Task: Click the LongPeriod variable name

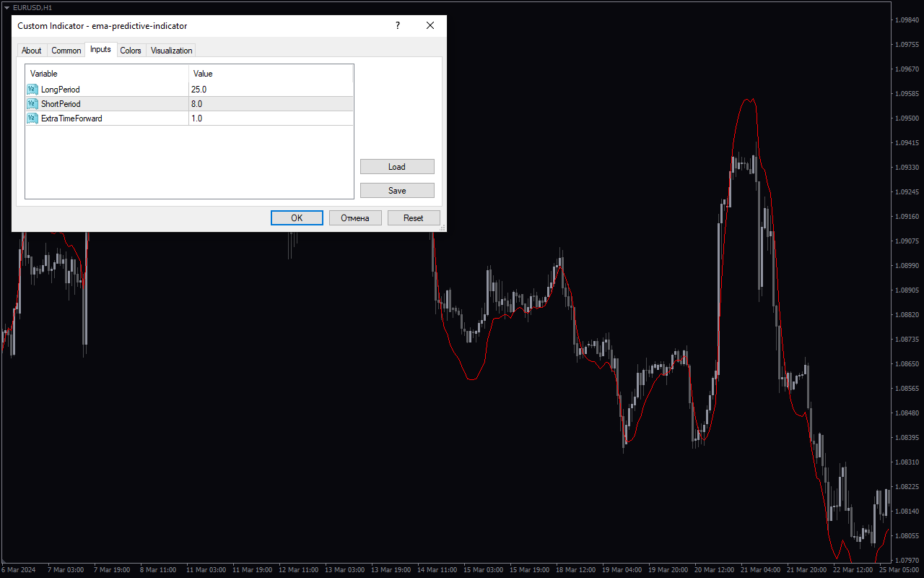Action: (61, 90)
